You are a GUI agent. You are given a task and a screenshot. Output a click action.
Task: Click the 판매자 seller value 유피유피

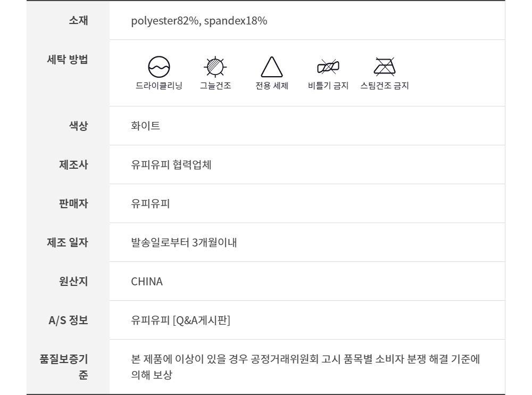tap(151, 204)
